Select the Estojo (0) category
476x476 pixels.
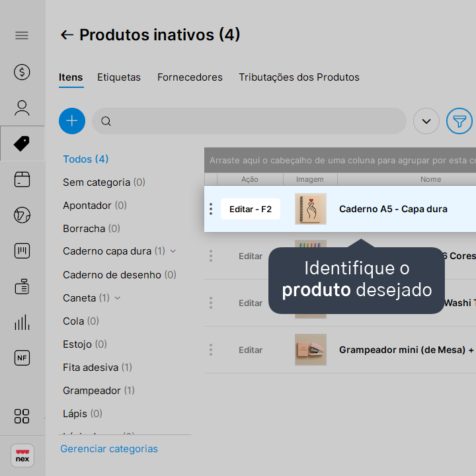point(85,344)
